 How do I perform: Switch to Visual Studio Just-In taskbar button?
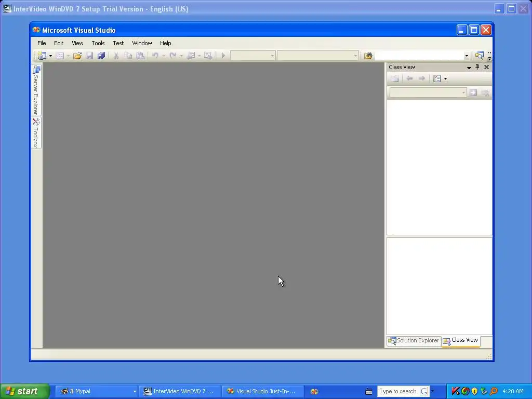(263, 391)
